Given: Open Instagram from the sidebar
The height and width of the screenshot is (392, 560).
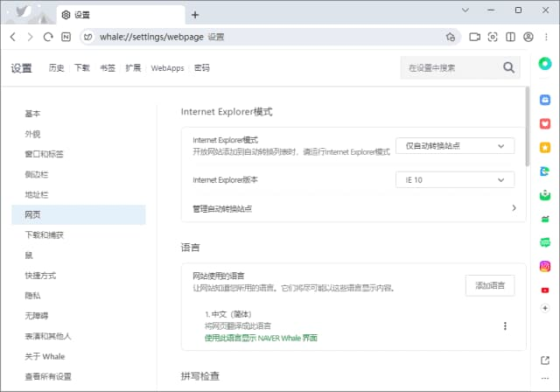Looking at the screenshot, I should point(544,266).
